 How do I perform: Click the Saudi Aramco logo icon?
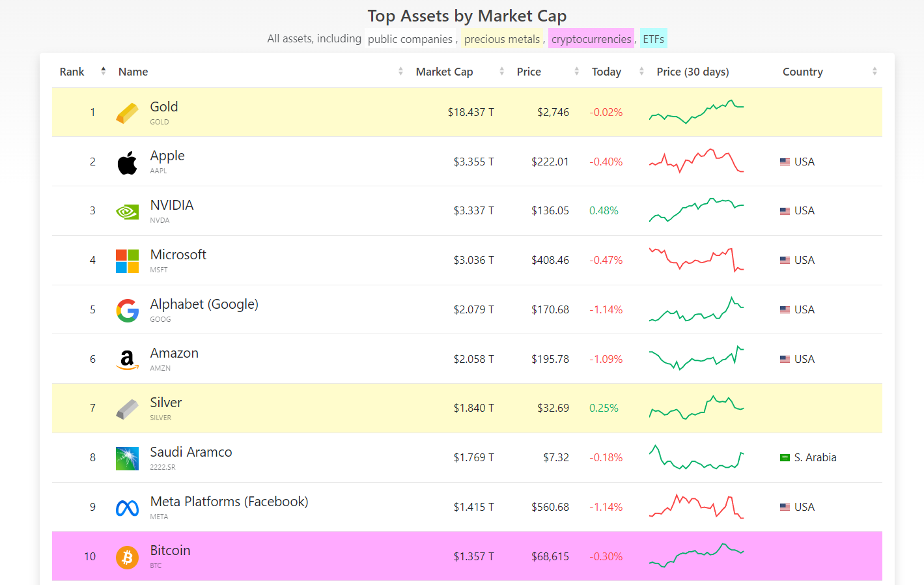coord(127,459)
